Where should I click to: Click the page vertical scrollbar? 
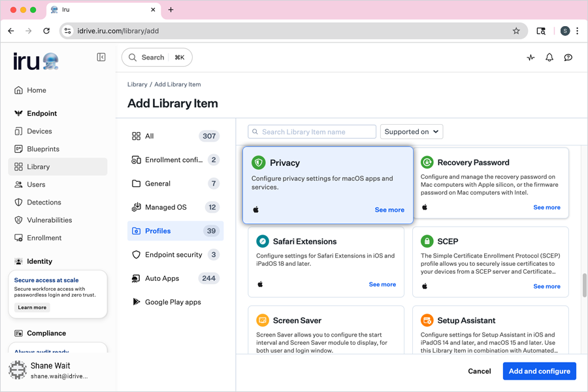tap(584, 286)
